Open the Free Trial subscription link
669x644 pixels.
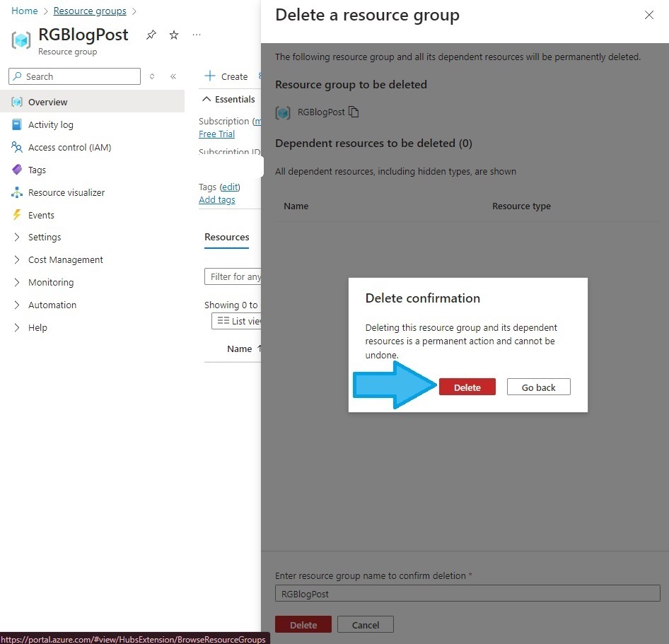coord(216,134)
